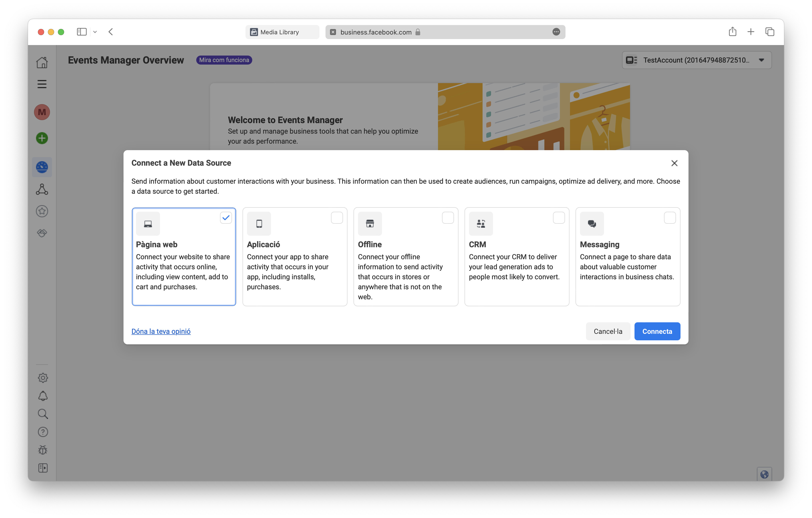The height and width of the screenshot is (518, 812).
Task: Enable the Messaging data source checkbox
Action: pos(670,218)
